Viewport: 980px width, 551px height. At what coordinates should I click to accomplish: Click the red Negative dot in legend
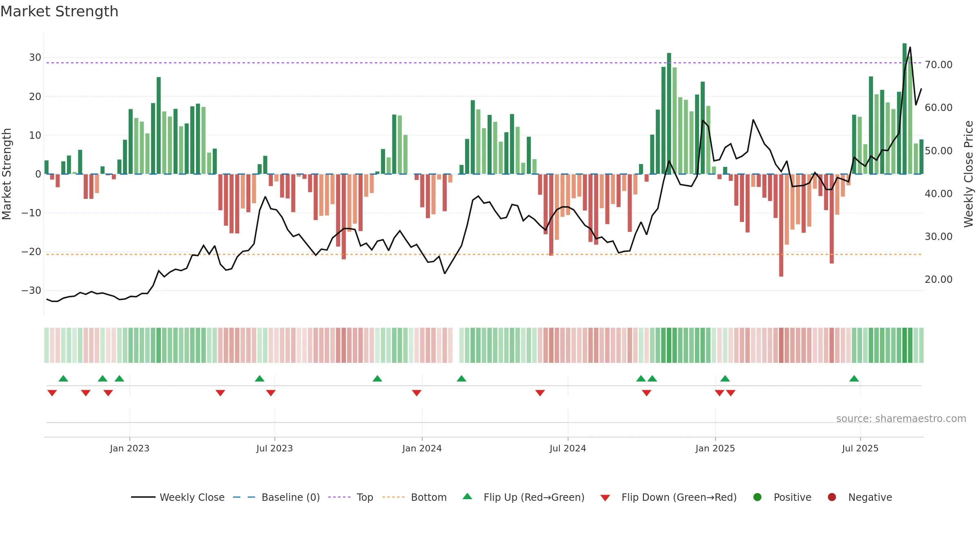point(832,497)
